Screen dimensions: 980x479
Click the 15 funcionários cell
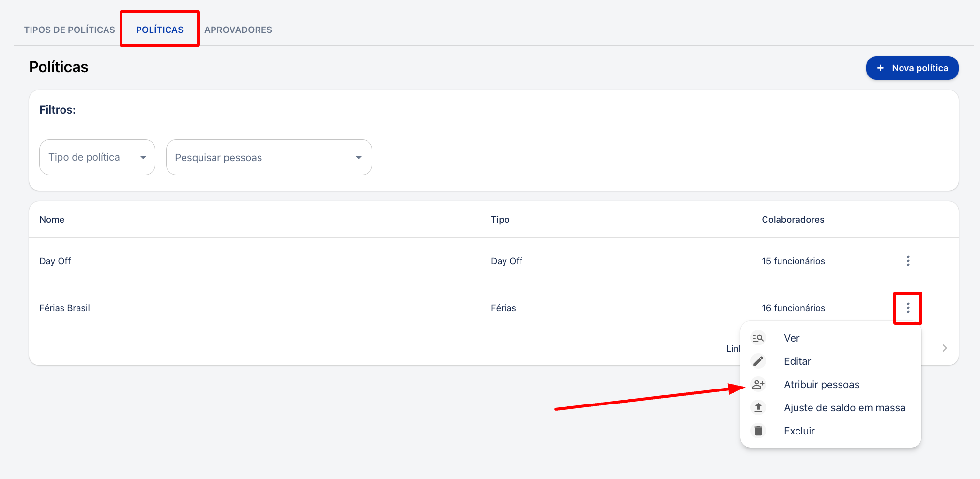793,261
